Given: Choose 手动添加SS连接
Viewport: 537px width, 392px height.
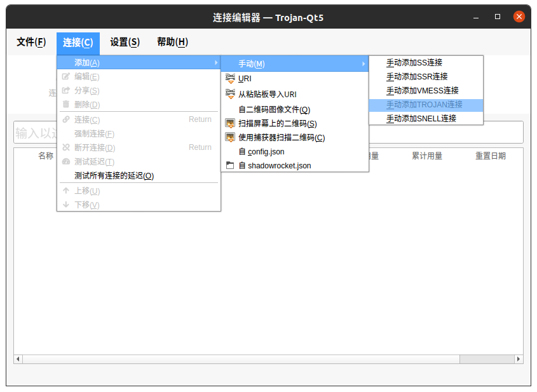Looking at the screenshot, I should tap(426, 63).
